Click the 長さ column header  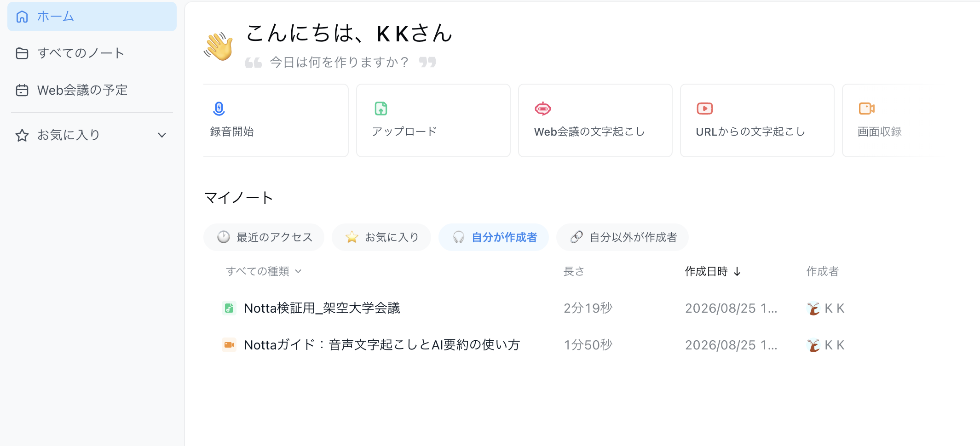click(574, 271)
